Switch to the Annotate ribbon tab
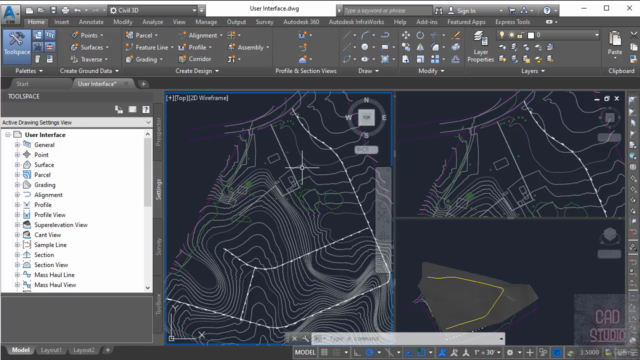The height and width of the screenshot is (360, 640). 91,22
